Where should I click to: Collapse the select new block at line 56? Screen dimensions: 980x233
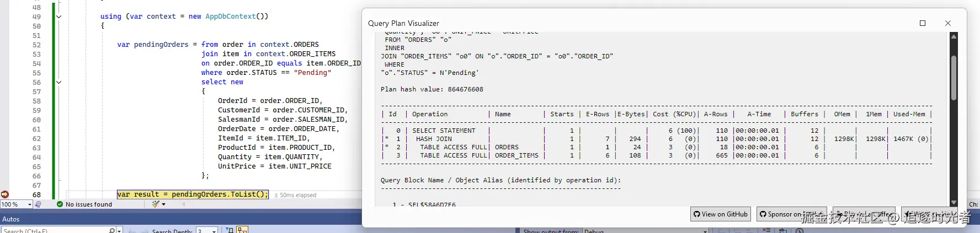click(x=58, y=82)
